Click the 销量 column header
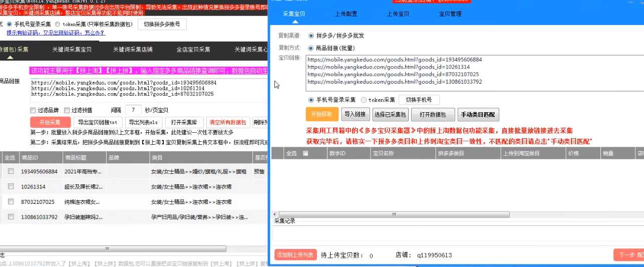This screenshot has width=644, height=267. (x=618, y=153)
